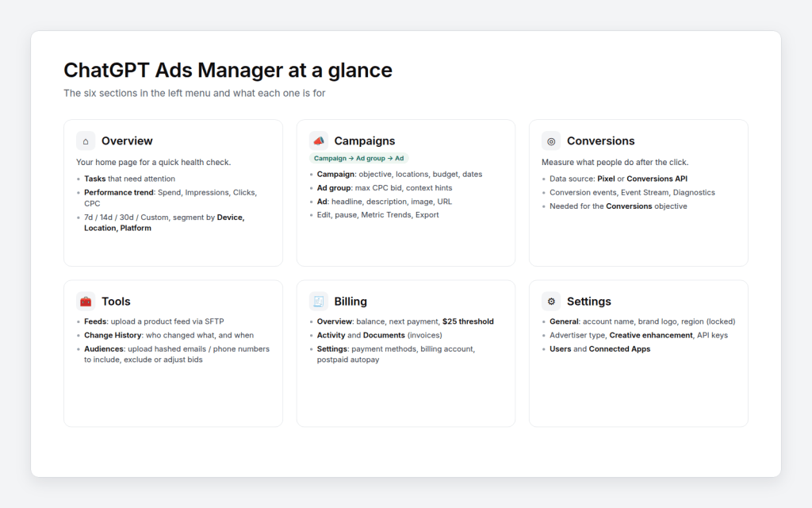Image resolution: width=812 pixels, height=508 pixels.
Task: Click the Overview home icon
Action: (86, 141)
